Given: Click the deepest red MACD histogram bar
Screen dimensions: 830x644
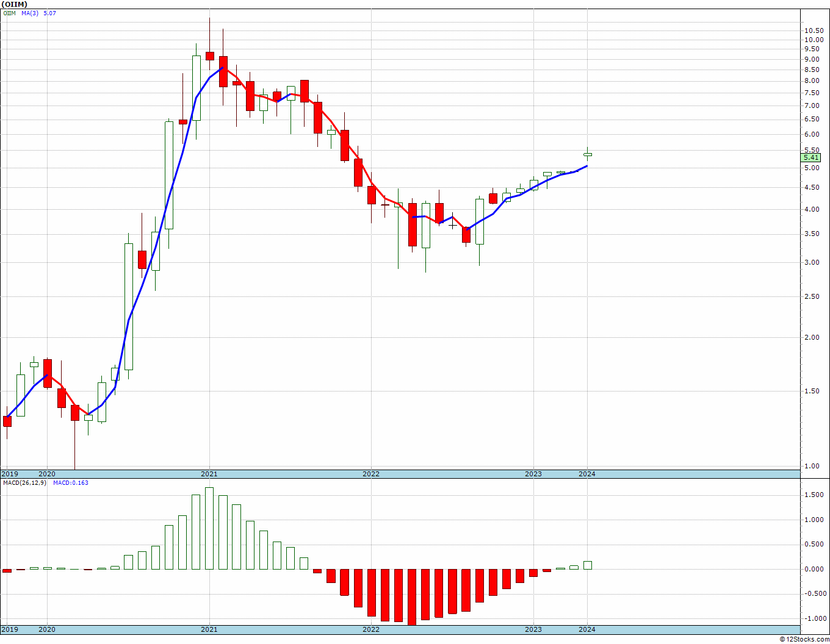Looking at the screenshot, I should 412,597.
